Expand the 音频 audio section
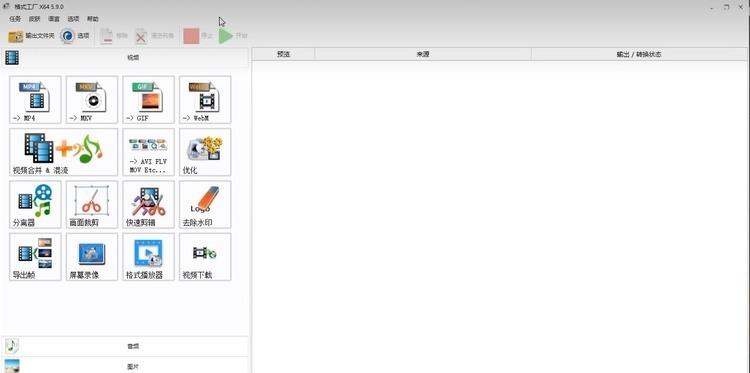This screenshot has width=750, height=373. click(x=125, y=346)
